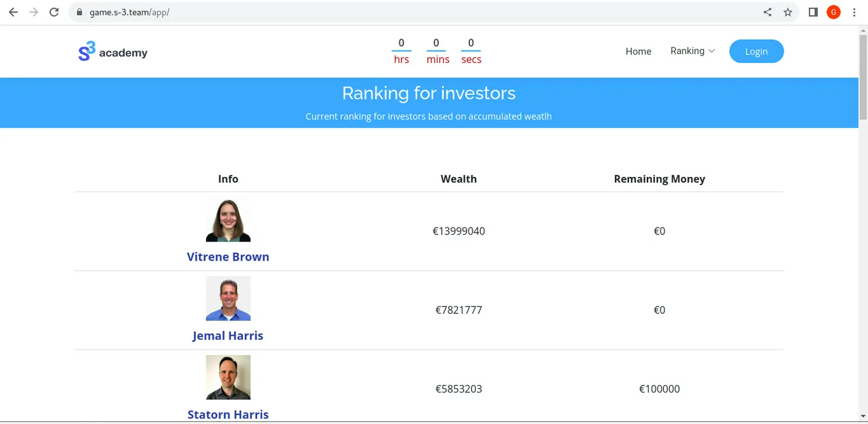Click the blue Login button
The image size is (868, 424).
[756, 51]
